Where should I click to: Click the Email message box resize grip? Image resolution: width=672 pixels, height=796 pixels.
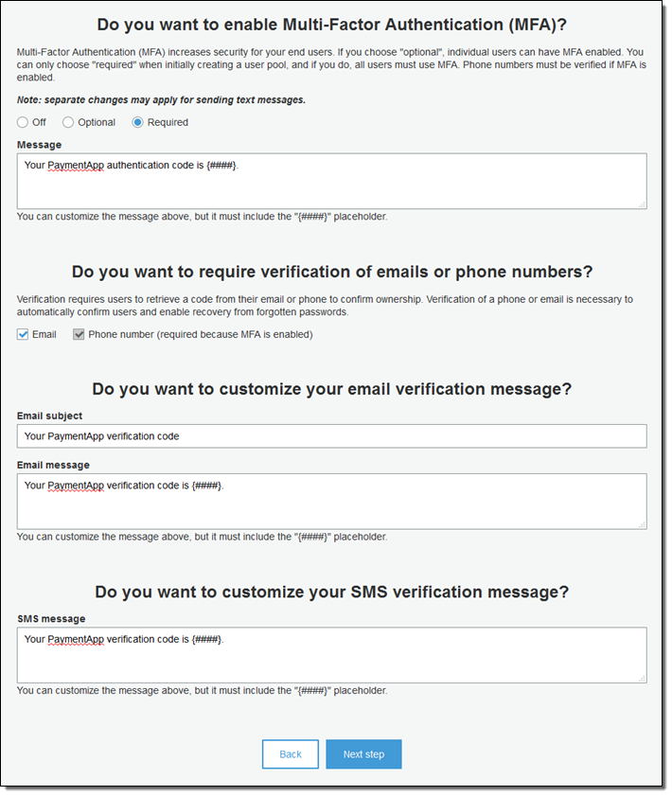pyautogui.click(x=643, y=524)
